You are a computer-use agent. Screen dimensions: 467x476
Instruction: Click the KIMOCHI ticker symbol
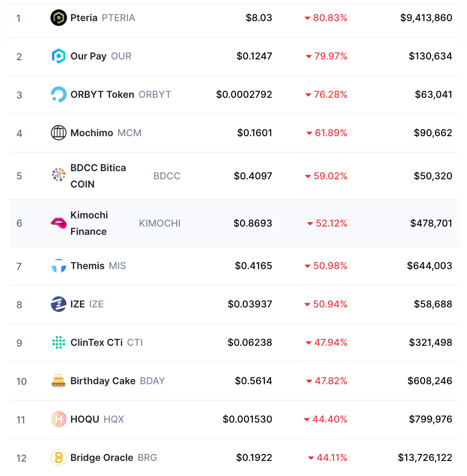pos(160,223)
